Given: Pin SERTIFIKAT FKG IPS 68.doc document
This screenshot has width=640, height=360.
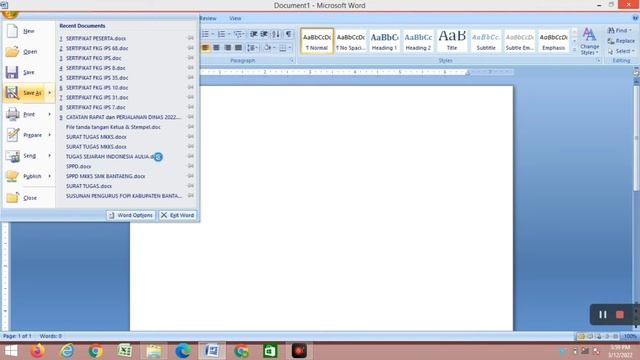Looking at the screenshot, I should (x=191, y=48).
